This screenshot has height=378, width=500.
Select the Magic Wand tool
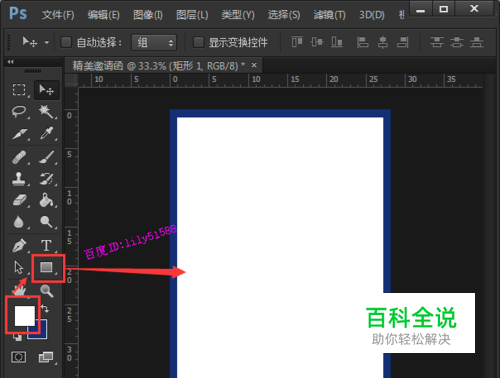(x=47, y=112)
